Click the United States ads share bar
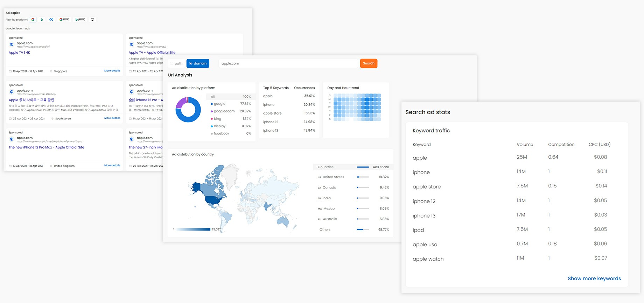Image resolution: width=644 pixels, height=303 pixels. (x=363, y=177)
